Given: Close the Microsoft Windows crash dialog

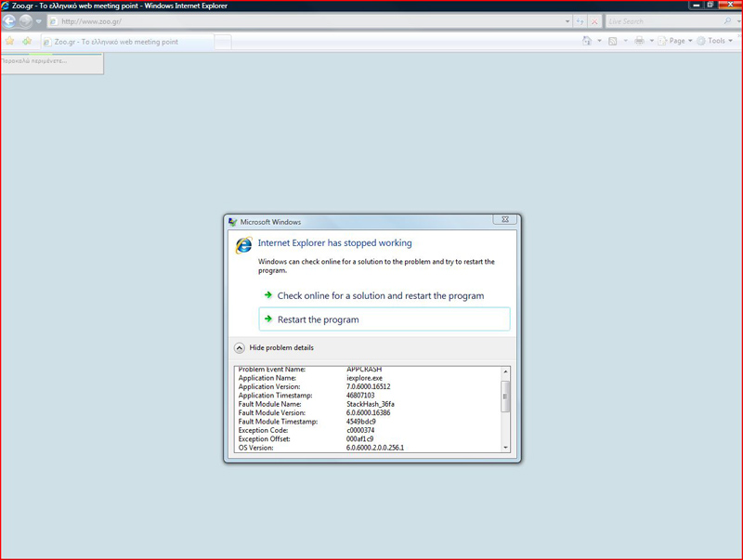Looking at the screenshot, I should [x=505, y=219].
